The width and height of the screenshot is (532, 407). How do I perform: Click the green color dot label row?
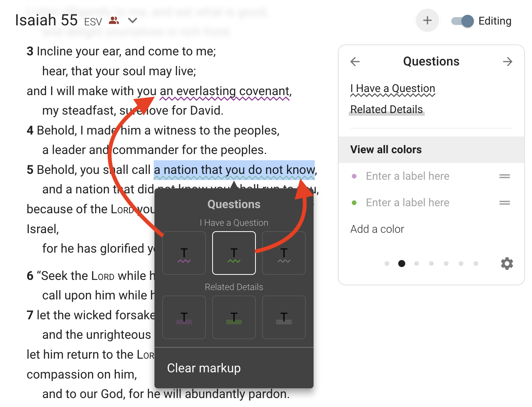431,203
